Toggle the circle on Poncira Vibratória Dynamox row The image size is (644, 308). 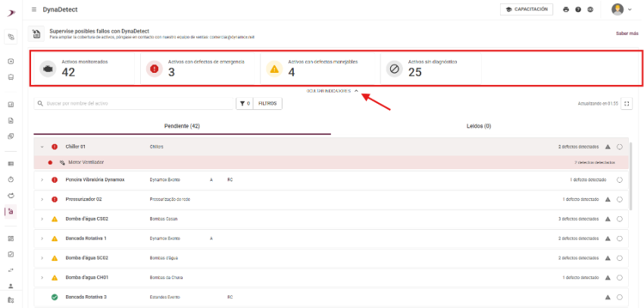tap(620, 180)
